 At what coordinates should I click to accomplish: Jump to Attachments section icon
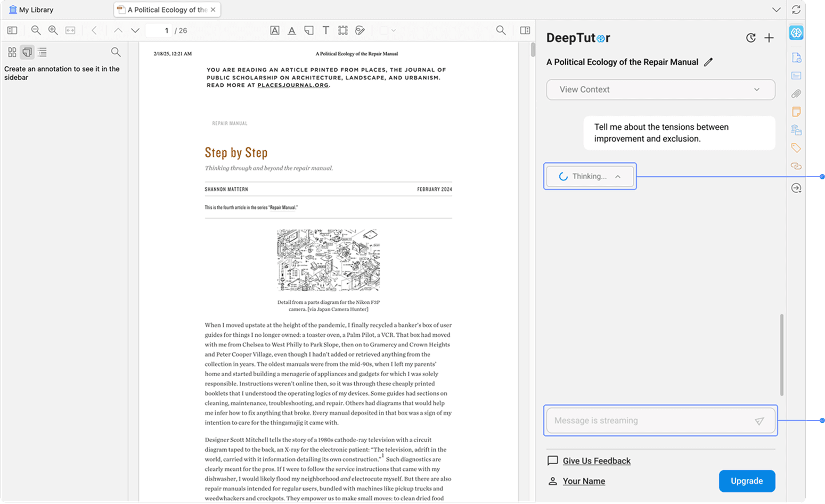796,94
